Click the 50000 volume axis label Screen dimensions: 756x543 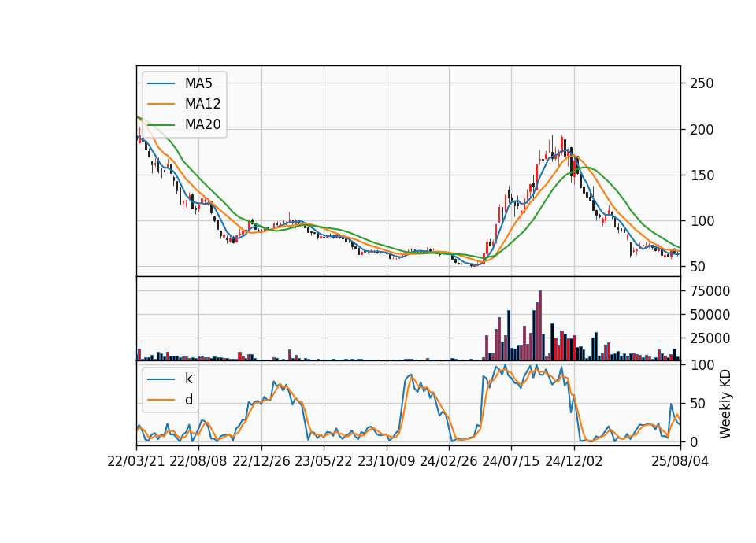[x=710, y=315]
